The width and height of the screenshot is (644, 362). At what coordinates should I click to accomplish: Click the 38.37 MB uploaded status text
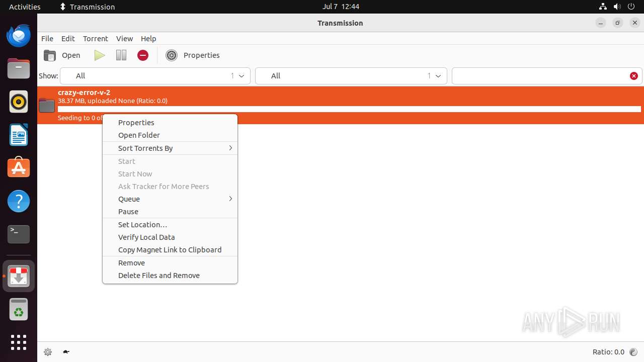(x=113, y=101)
